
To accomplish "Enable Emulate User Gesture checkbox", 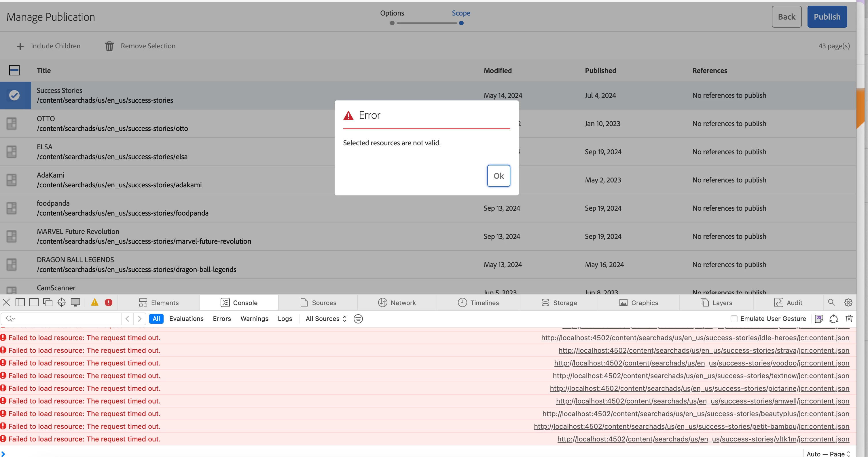I will click(734, 319).
